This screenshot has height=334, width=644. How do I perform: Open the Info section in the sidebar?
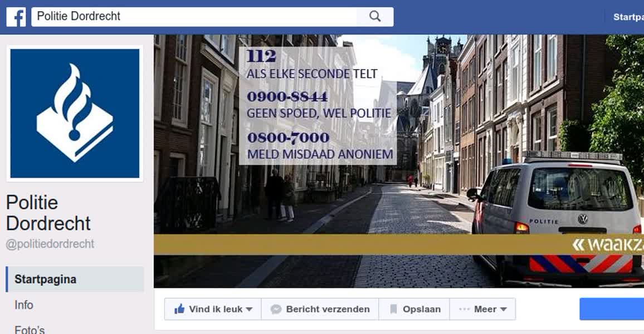24,305
